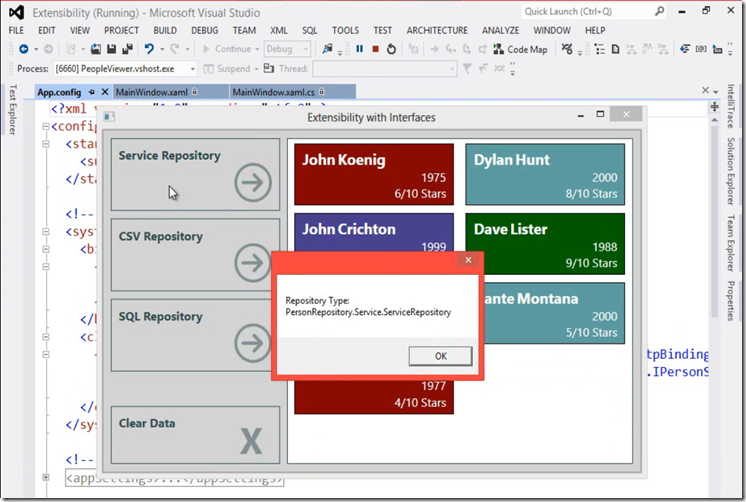Click the Save All icon

click(x=128, y=49)
